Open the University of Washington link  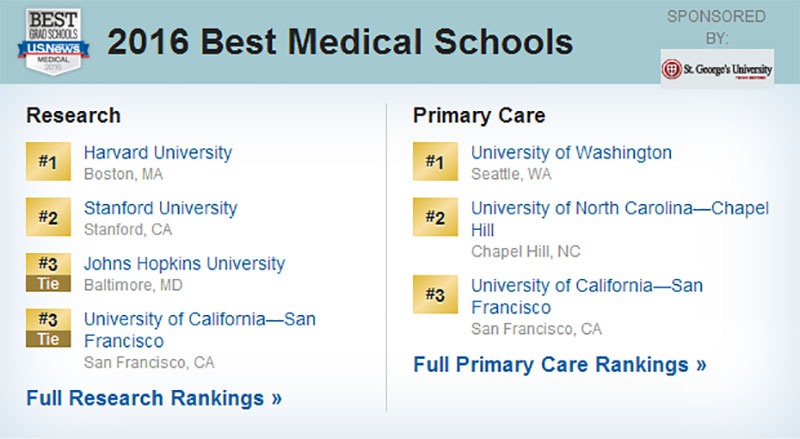571,152
